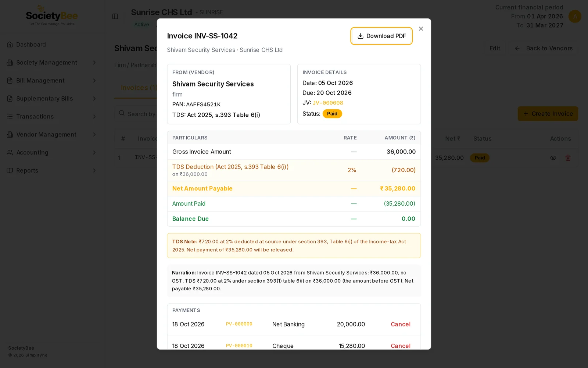
Task: Toggle the sidebar collapse icon
Action: 115,17
